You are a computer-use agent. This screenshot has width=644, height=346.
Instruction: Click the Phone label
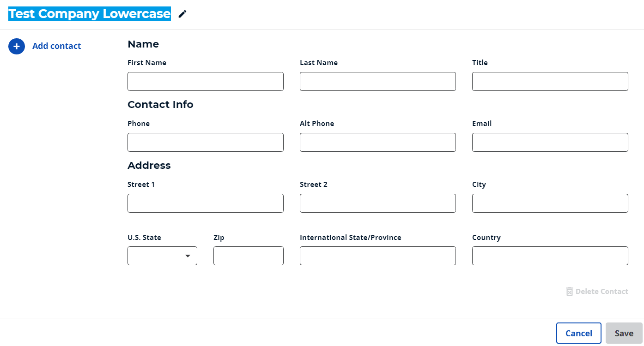click(139, 124)
